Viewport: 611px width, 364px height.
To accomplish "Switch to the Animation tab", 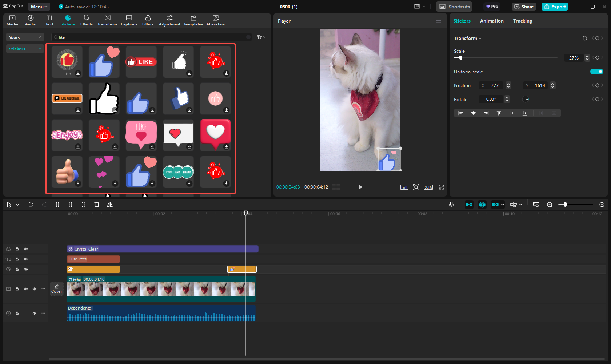I will (x=492, y=21).
